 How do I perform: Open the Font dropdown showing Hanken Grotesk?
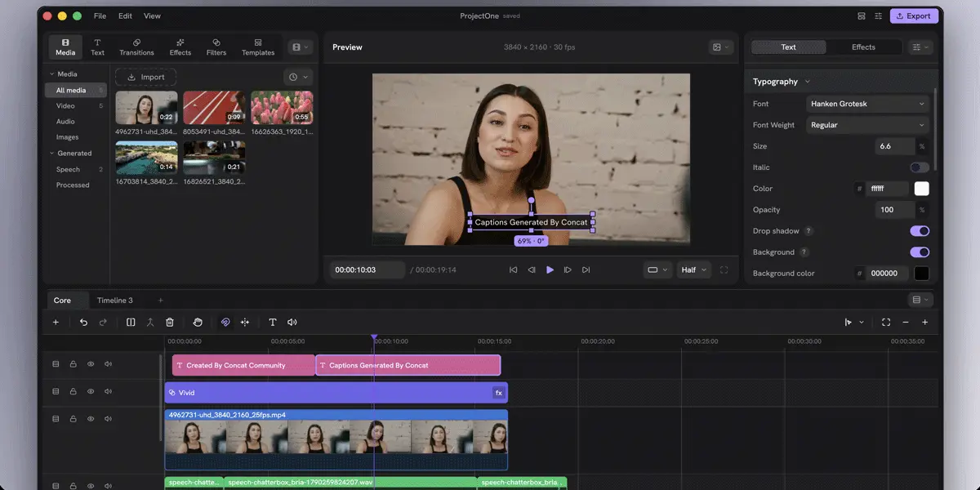[x=867, y=104]
